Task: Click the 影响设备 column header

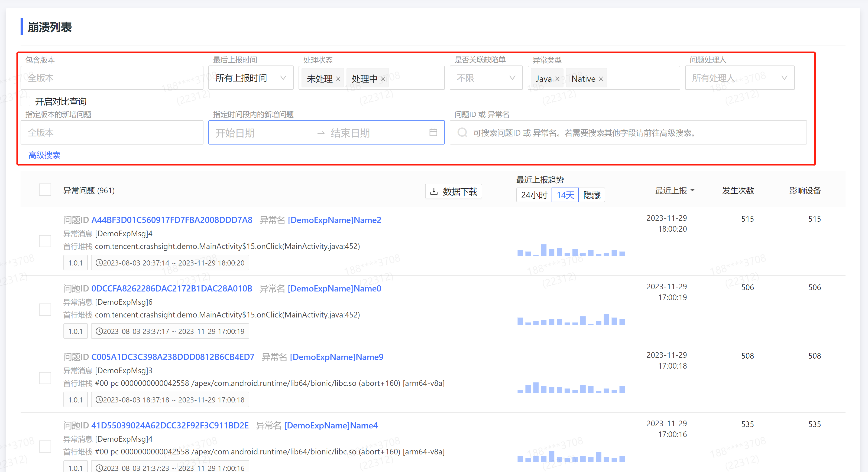Action: tap(805, 191)
